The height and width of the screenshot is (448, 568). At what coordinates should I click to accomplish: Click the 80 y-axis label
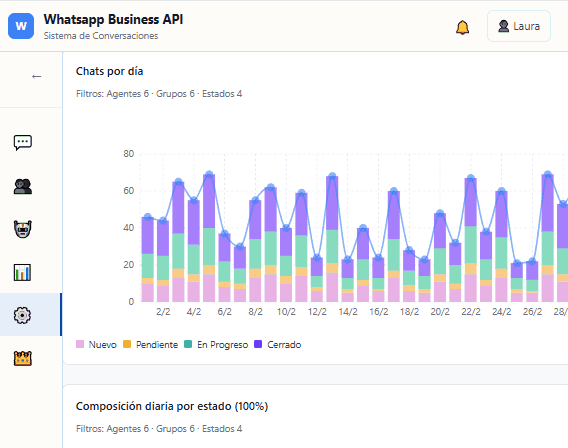pyautogui.click(x=129, y=154)
